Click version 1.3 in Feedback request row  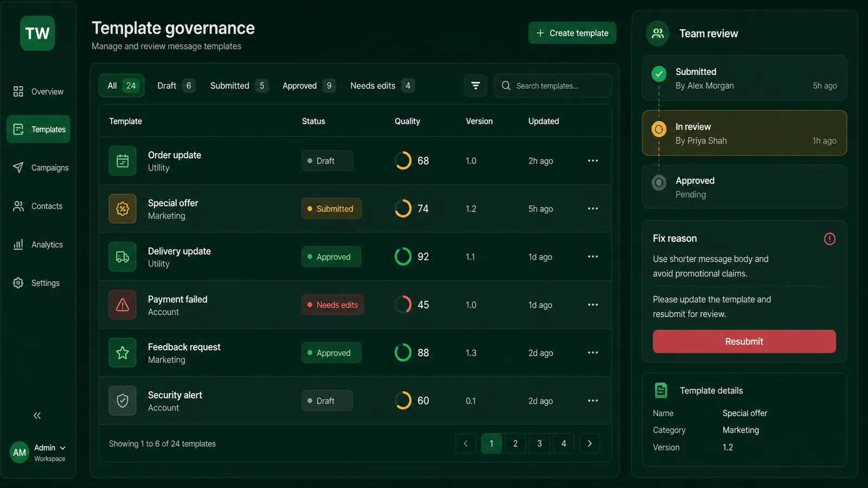tap(471, 353)
